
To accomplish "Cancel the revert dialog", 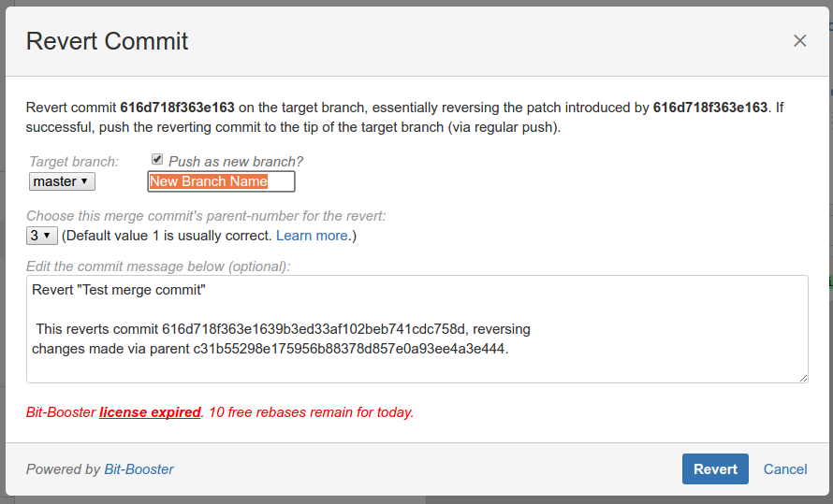I will pyautogui.click(x=785, y=469).
